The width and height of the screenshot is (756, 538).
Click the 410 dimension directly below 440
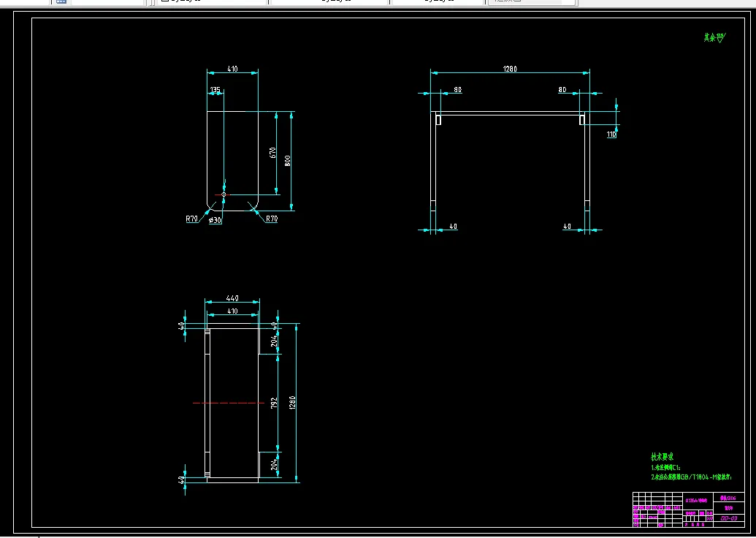(232, 311)
